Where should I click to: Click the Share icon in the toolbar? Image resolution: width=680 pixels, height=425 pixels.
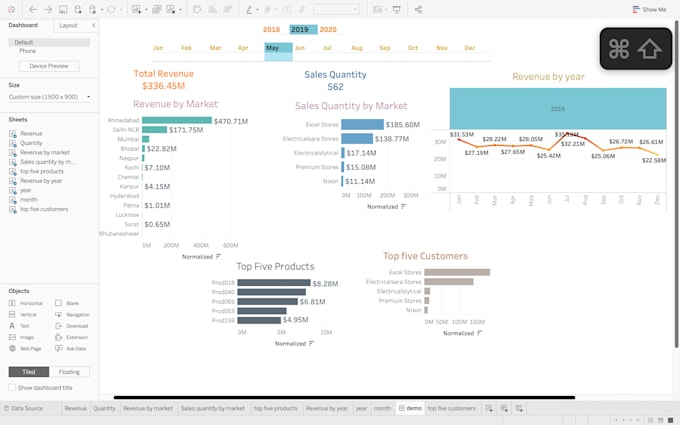418,9
